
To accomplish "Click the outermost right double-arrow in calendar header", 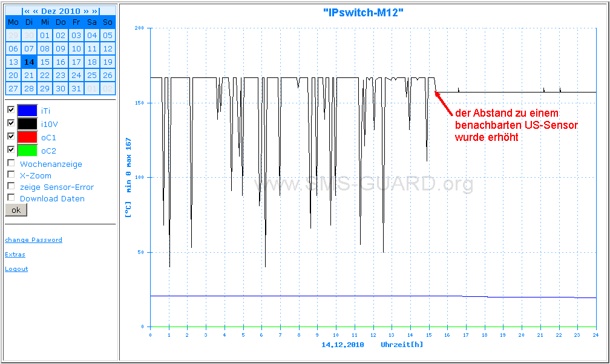I will pos(96,11).
